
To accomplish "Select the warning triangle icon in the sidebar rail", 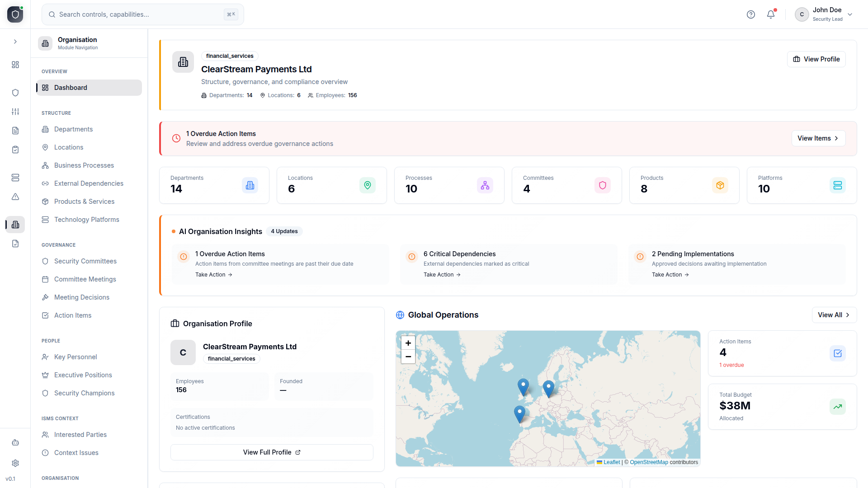I will 15,197.
